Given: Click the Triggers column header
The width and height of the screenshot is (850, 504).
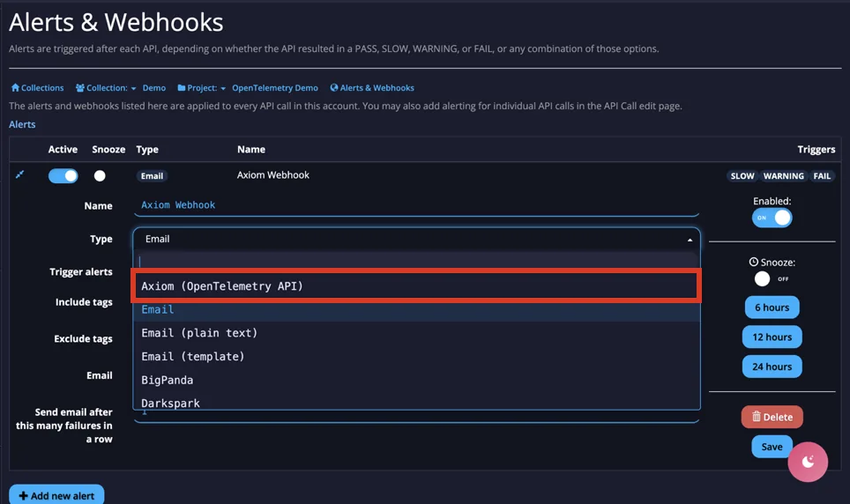Looking at the screenshot, I should tap(816, 150).
